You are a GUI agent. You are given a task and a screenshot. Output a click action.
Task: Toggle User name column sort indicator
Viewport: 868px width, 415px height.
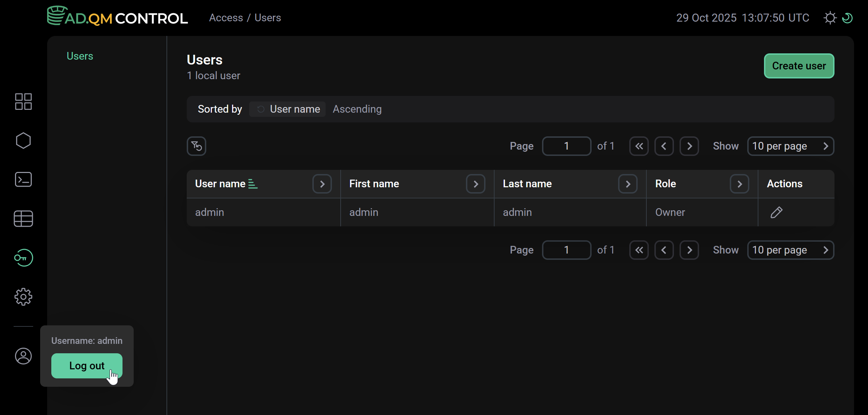click(253, 184)
